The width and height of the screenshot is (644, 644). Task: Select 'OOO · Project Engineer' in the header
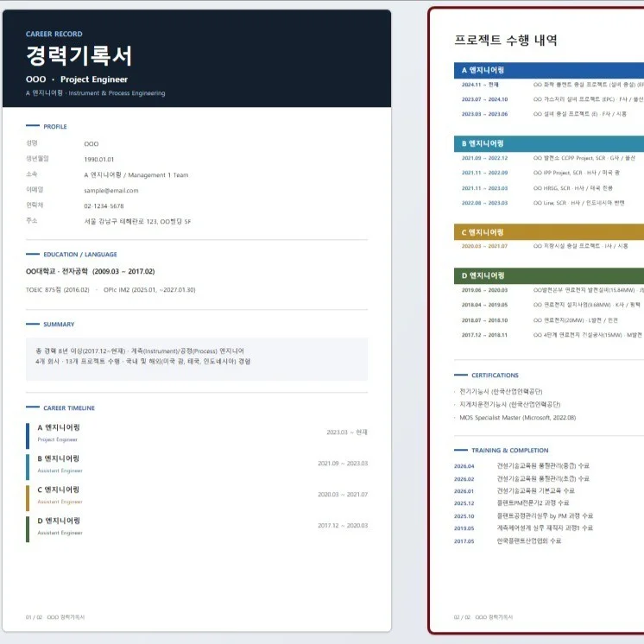tap(77, 79)
